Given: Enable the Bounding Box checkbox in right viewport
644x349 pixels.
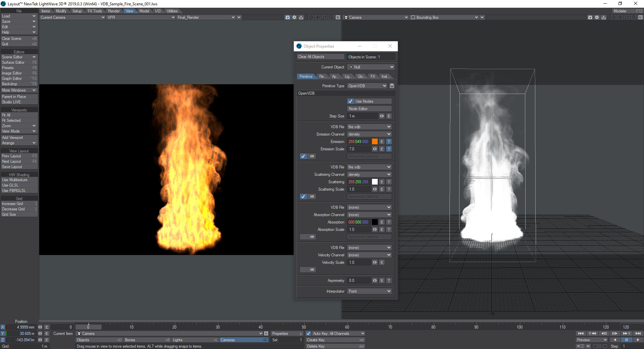Looking at the screenshot, I should [x=413, y=17].
